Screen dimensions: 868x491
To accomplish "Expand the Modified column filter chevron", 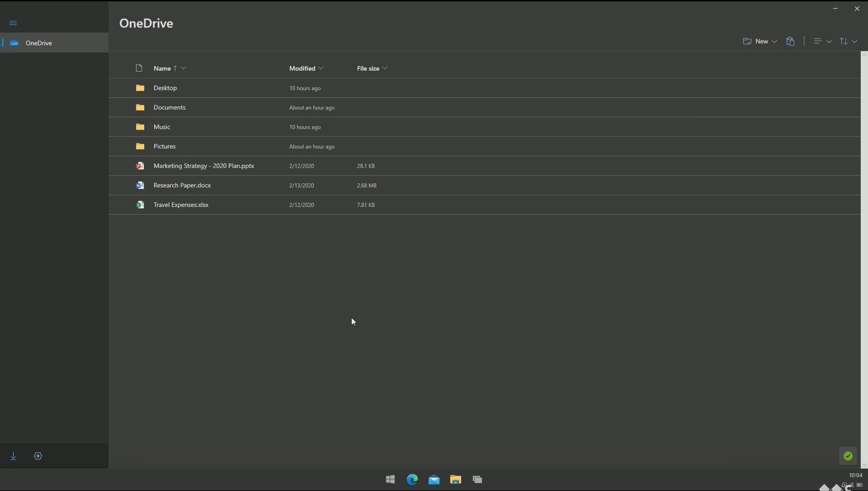I will point(321,68).
